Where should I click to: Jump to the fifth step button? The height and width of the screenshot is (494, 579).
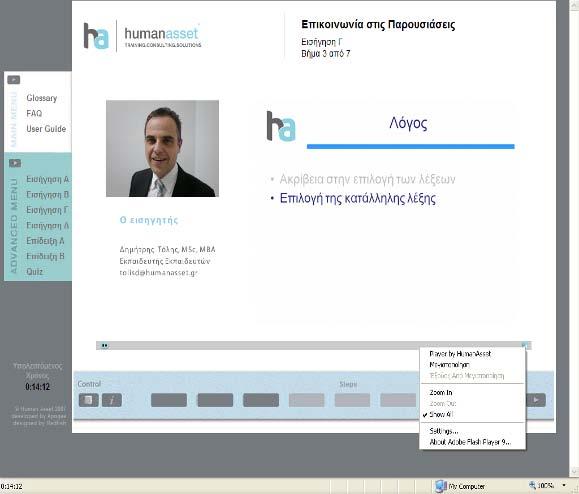[x=352, y=400]
